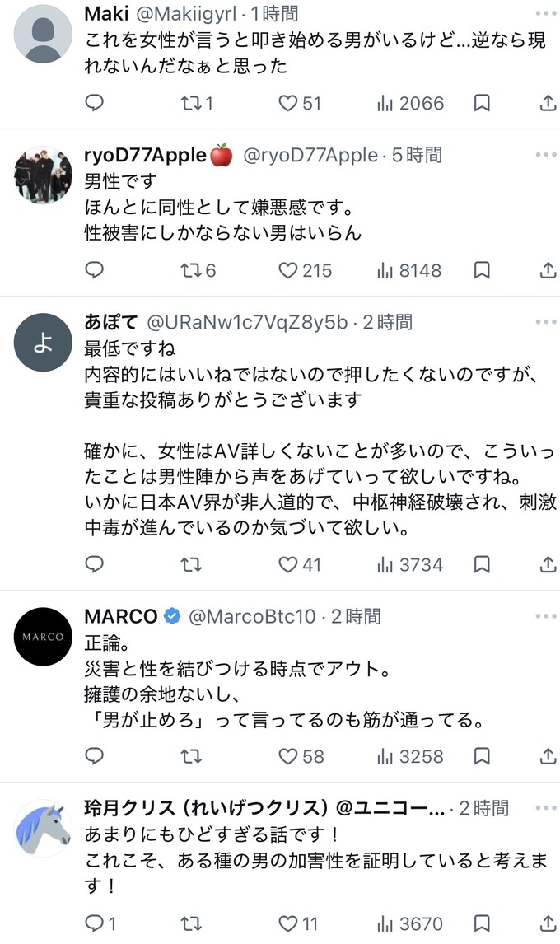View analytics showing 8148 views

(x=409, y=270)
